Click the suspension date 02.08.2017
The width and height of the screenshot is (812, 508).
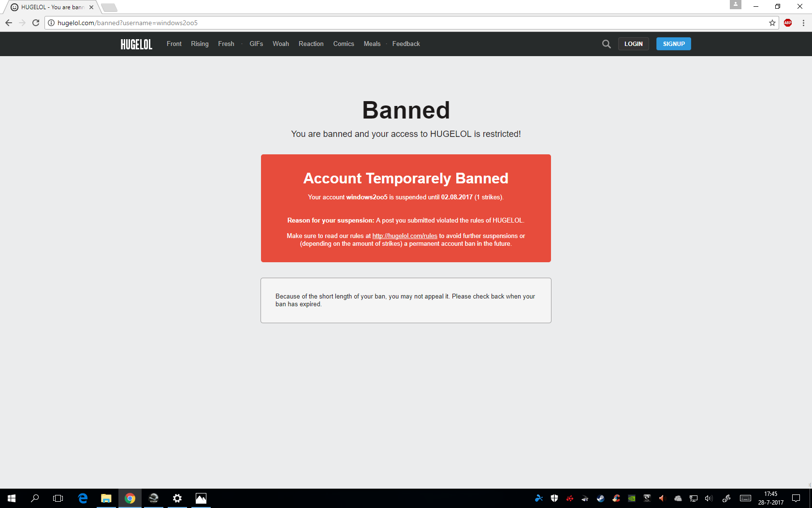click(457, 197)
